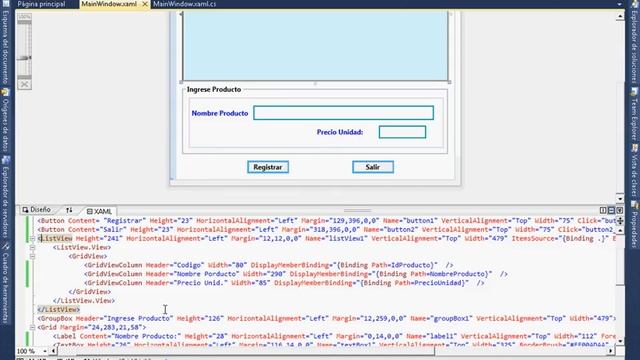
Task: Select the Precio Unidad label in the designer
Action: tap(340, 132)
